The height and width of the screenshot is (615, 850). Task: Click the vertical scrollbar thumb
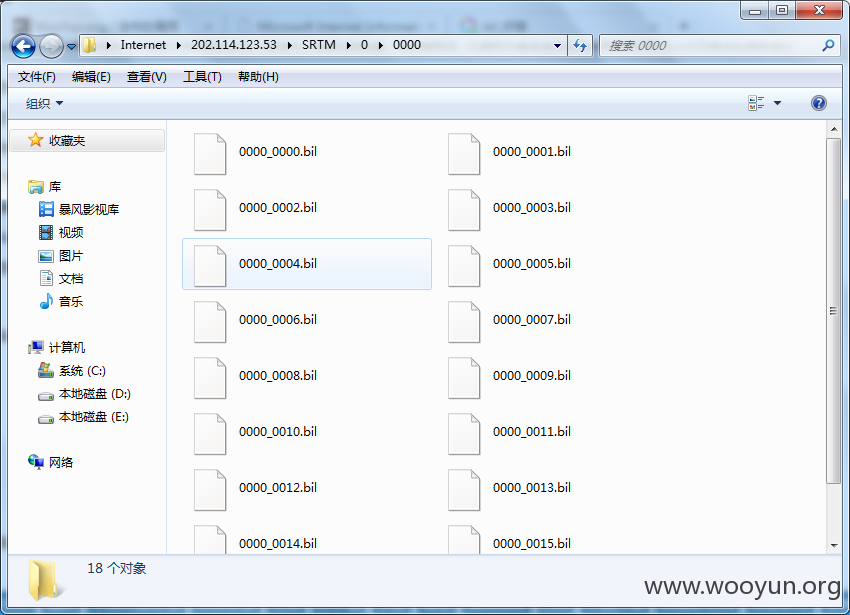834,311
